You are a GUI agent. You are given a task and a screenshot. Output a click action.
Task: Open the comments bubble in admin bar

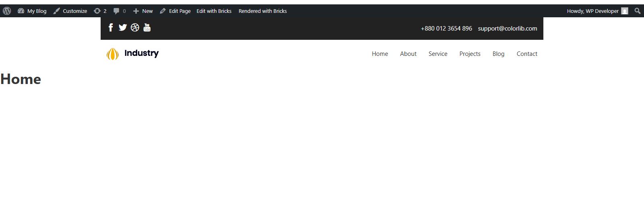coord(120,11)
